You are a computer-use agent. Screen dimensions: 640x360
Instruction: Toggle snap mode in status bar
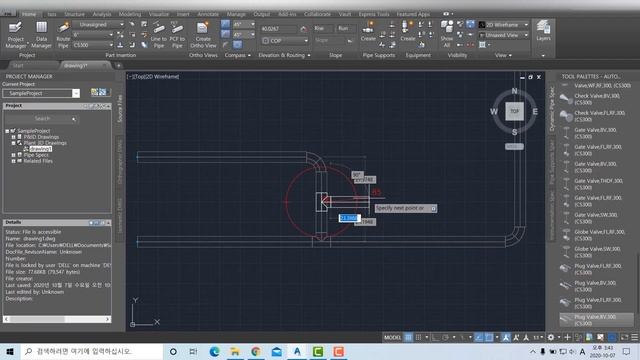tap(418, 337)
